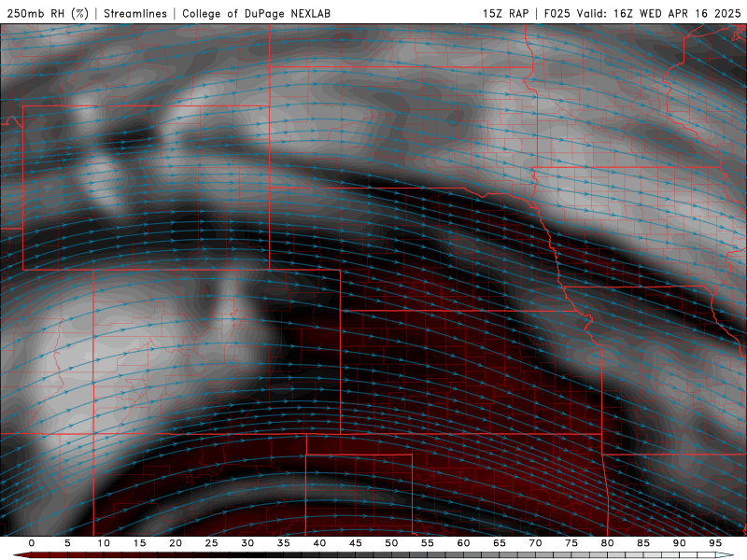Click the 'Streamlines' header label
Viewport: 747px width, 560px height.
[x=135, y=14]
